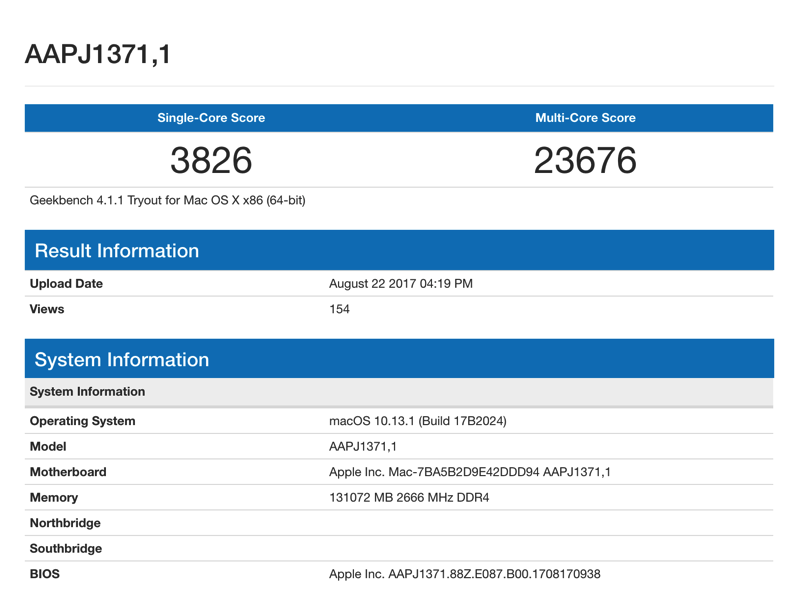This screenshot has height=599, width=800.
Task: Click the multi-core score value 23676
Action: point(585,160)
